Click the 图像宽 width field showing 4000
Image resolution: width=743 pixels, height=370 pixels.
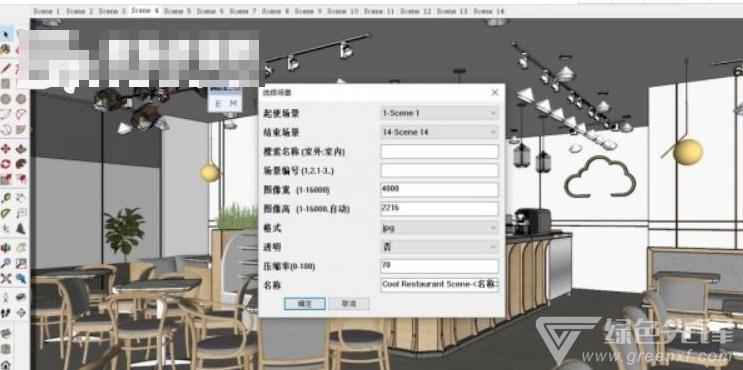439,190
